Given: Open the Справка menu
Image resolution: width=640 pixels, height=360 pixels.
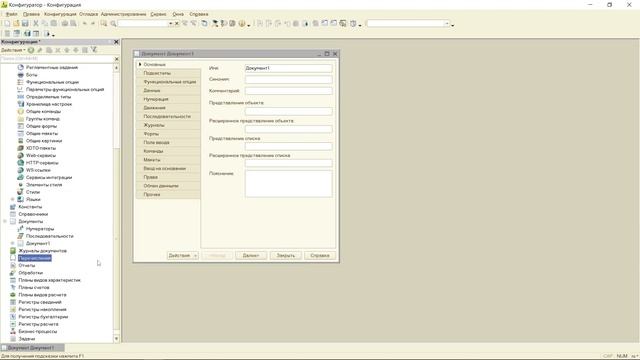Looking at the screenshot, I should [199, 14].
